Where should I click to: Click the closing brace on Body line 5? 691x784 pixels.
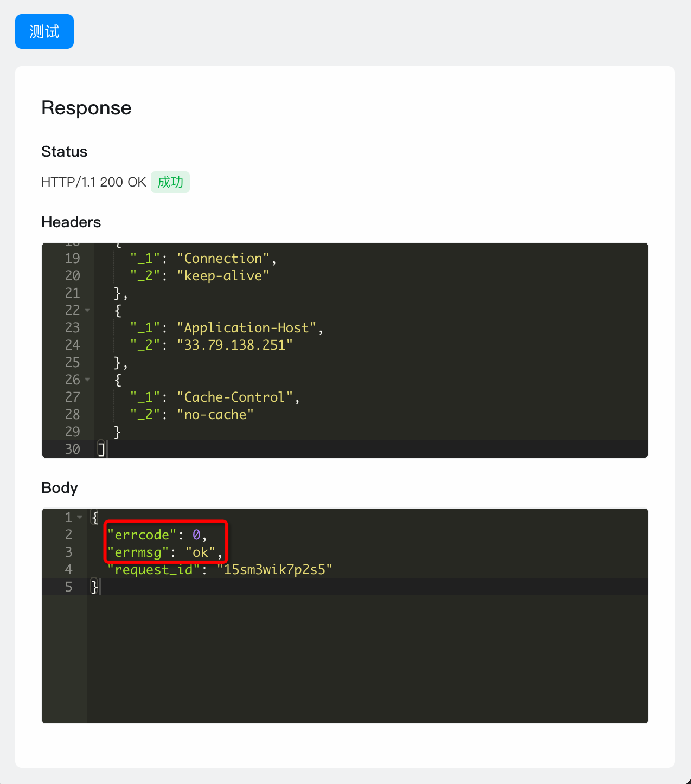pyautogui.click(x=94, y=587)
